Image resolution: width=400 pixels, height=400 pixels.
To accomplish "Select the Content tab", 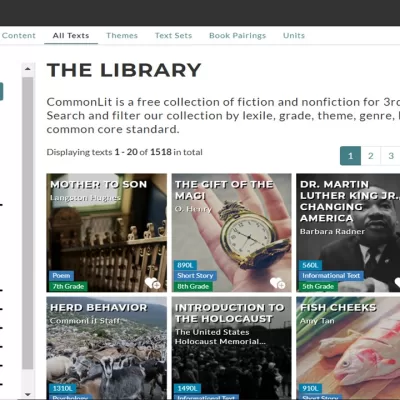I will coord(18,36).
